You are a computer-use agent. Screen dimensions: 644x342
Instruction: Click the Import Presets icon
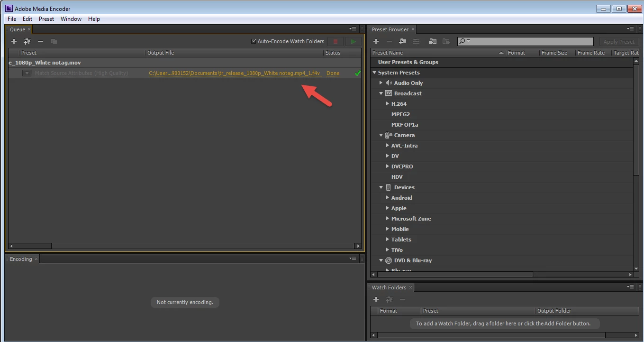tap(433, 42)
